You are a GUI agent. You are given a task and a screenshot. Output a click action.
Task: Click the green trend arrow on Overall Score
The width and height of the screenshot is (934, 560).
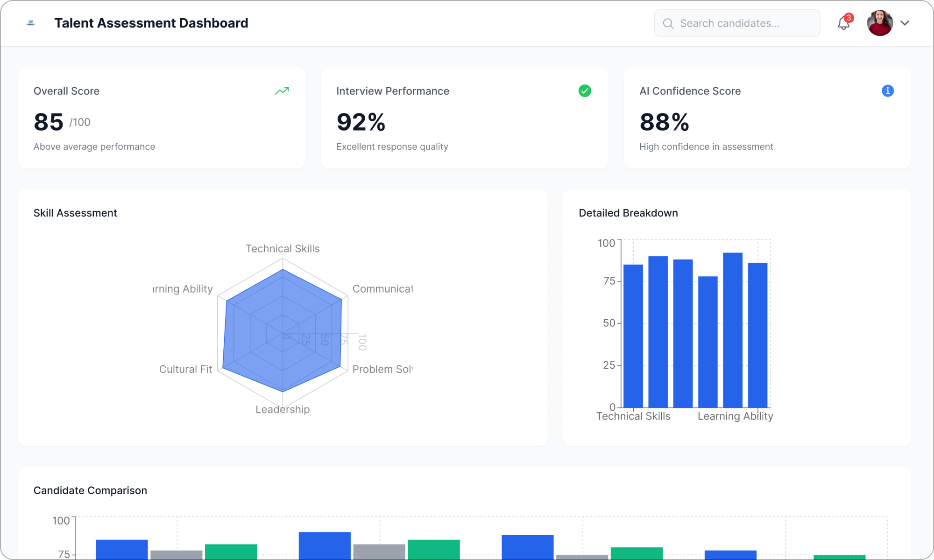[282, 91]
